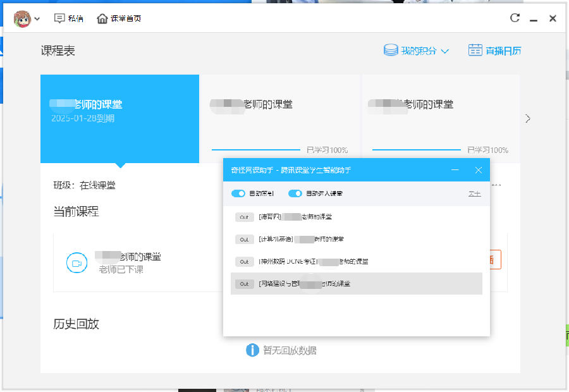Screen dimensions: 569x392
Task: Select the highlighted [网络建设与管理] classroom row
Action: [x=357, y=283]
